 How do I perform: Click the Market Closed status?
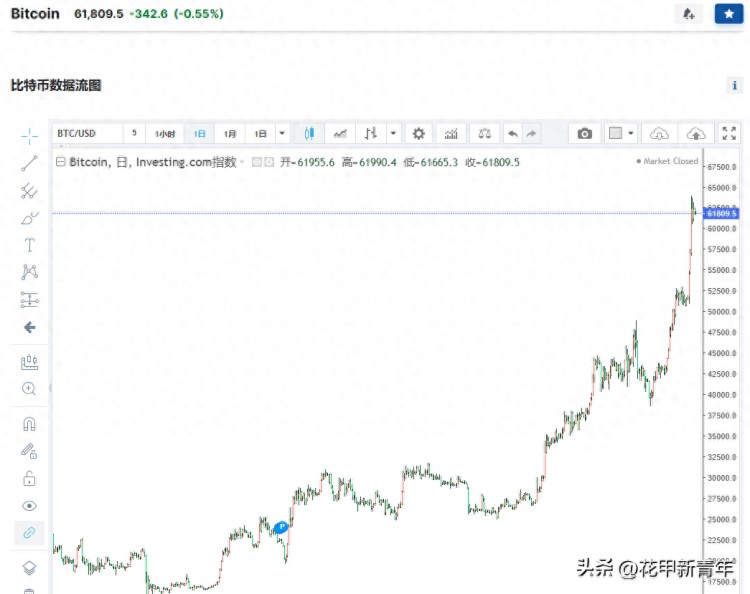coord(667,161)
